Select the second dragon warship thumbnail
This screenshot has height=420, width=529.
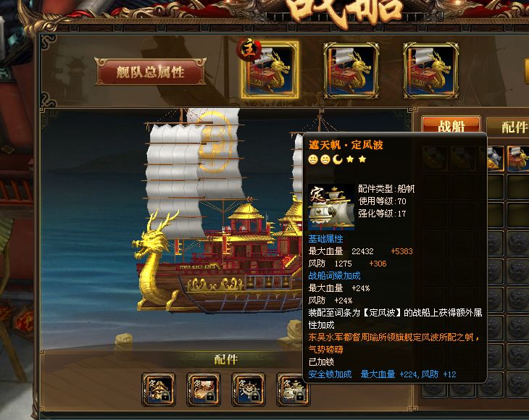coord(351,70)
